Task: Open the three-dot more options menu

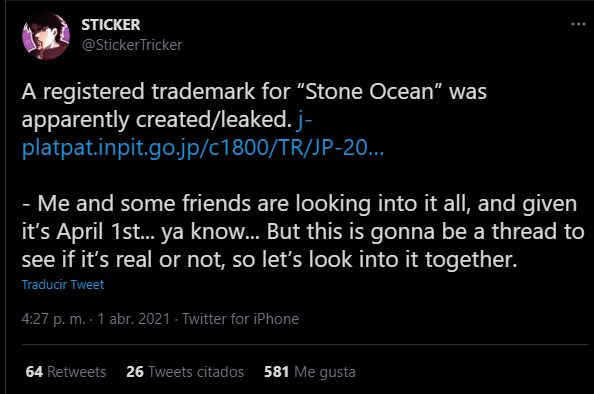Action: pyautogui.click(x=578, y=24)
